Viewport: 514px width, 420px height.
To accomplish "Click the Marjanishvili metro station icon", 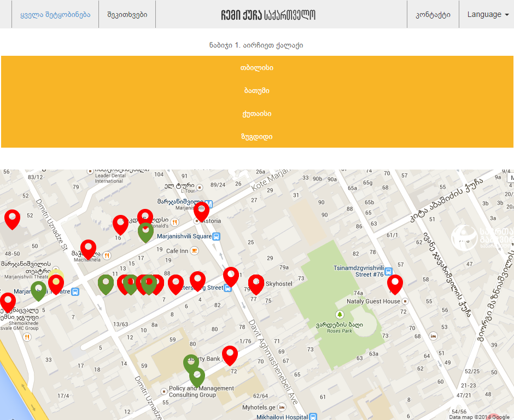I will (209, 204).
